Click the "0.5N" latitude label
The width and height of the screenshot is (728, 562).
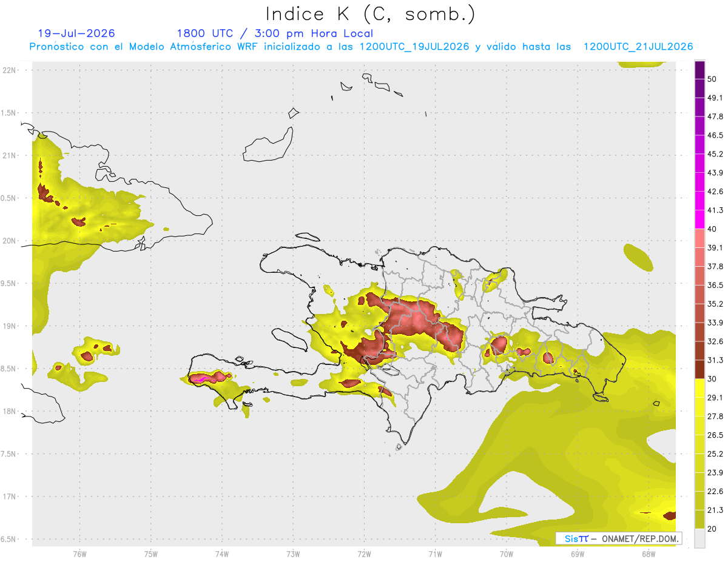pos(9,198)
